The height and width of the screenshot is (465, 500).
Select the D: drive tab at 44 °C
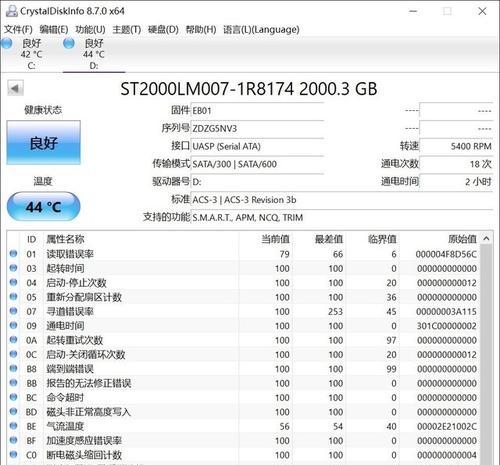tap(94, 54)
